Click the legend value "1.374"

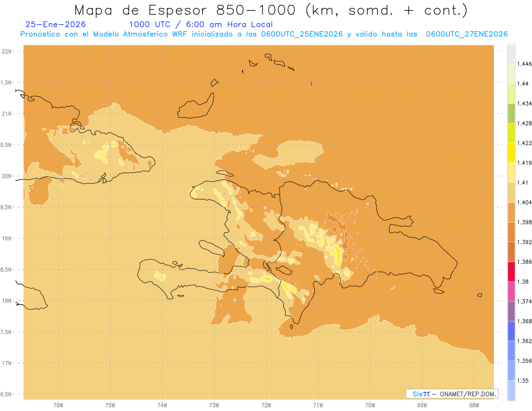pyautogui.click(x=524, y=301)
